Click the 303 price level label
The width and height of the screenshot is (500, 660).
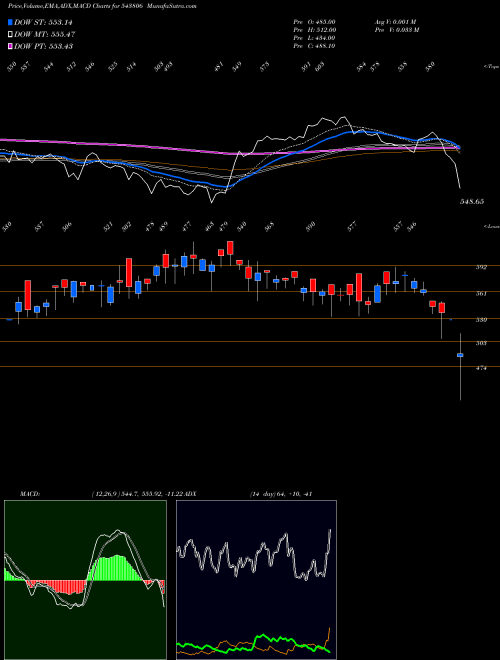coord(481,343)
